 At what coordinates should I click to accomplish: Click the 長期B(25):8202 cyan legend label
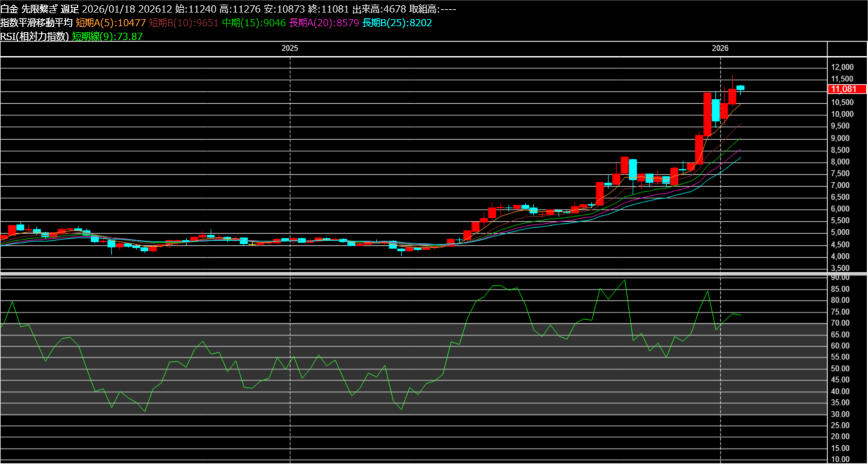point(397,23)
